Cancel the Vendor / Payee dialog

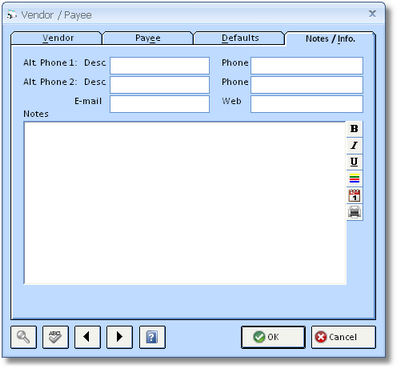pos(343,337)
